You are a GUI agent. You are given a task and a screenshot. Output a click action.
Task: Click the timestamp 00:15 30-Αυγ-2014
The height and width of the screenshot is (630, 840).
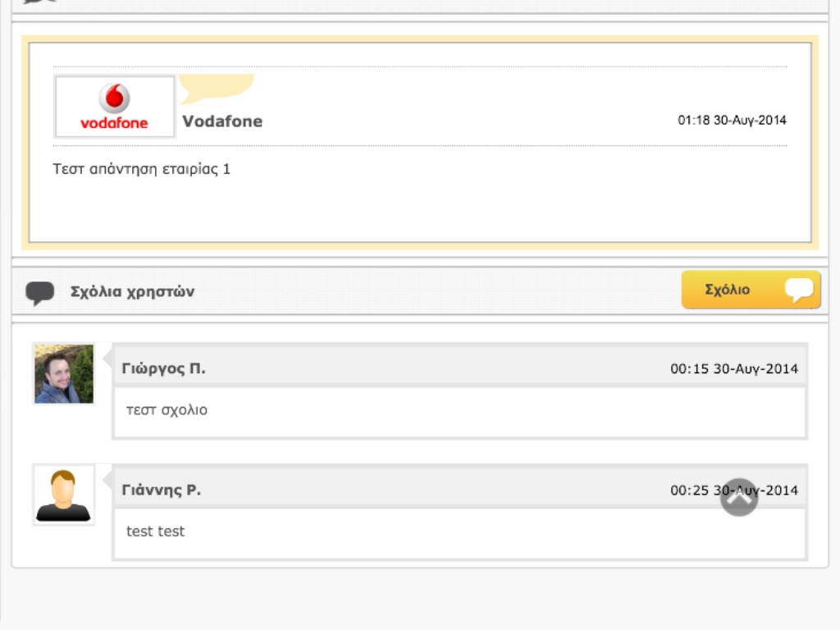coord(734,369)
